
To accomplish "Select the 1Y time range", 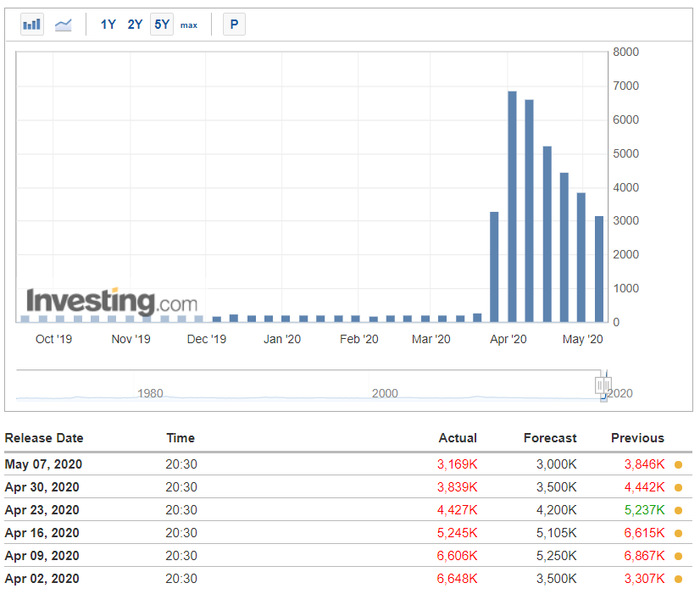I will pyautogui.click(x=108, y=25).
